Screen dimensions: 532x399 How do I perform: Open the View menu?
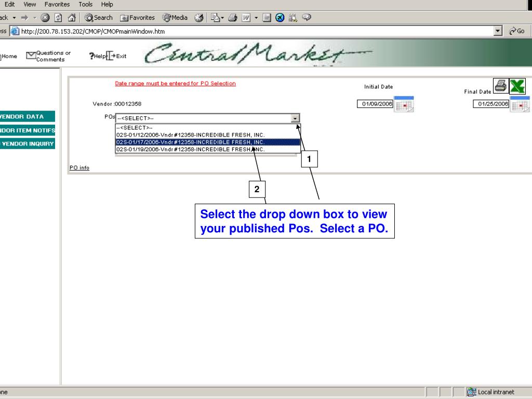[30, 4]
